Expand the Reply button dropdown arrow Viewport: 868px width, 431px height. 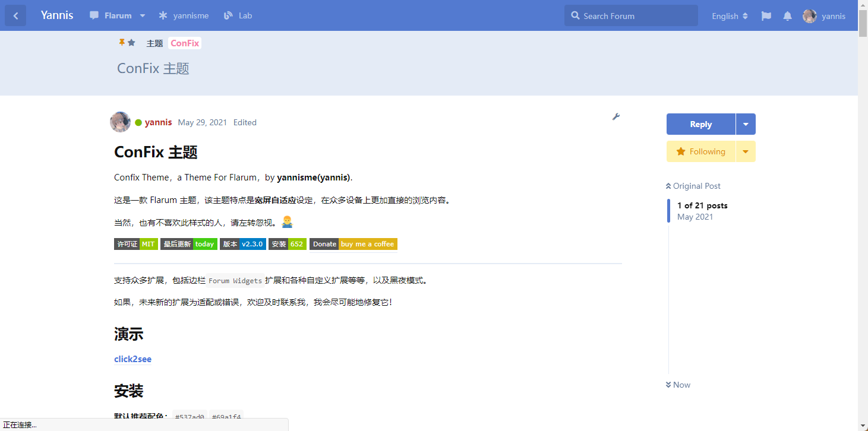(x=746, y=124)
